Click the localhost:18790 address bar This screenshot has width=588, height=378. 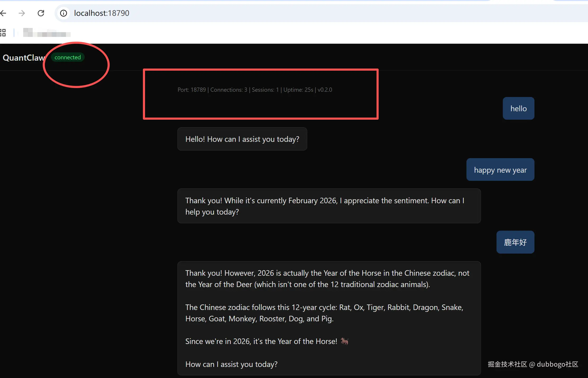tap(102, 13)
